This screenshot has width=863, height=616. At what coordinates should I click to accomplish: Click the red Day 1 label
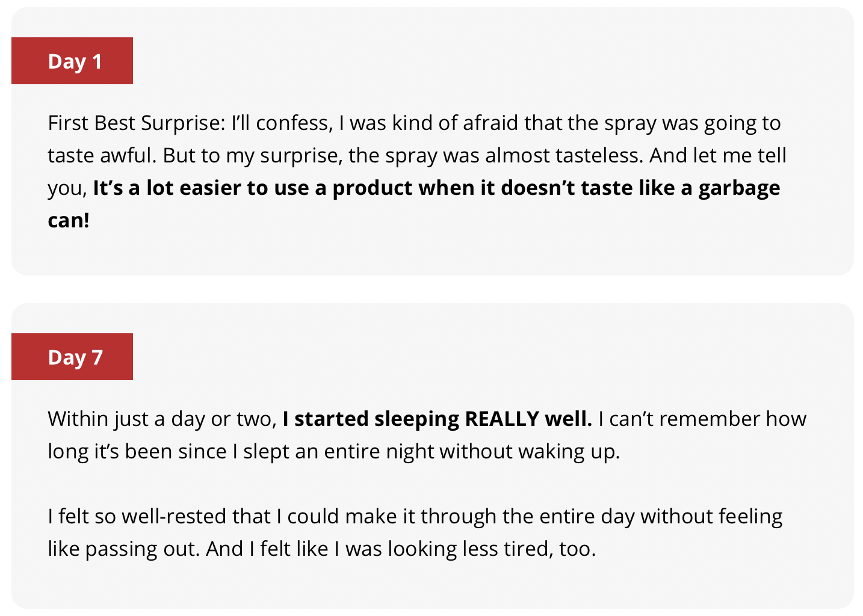tap(72, 61)
